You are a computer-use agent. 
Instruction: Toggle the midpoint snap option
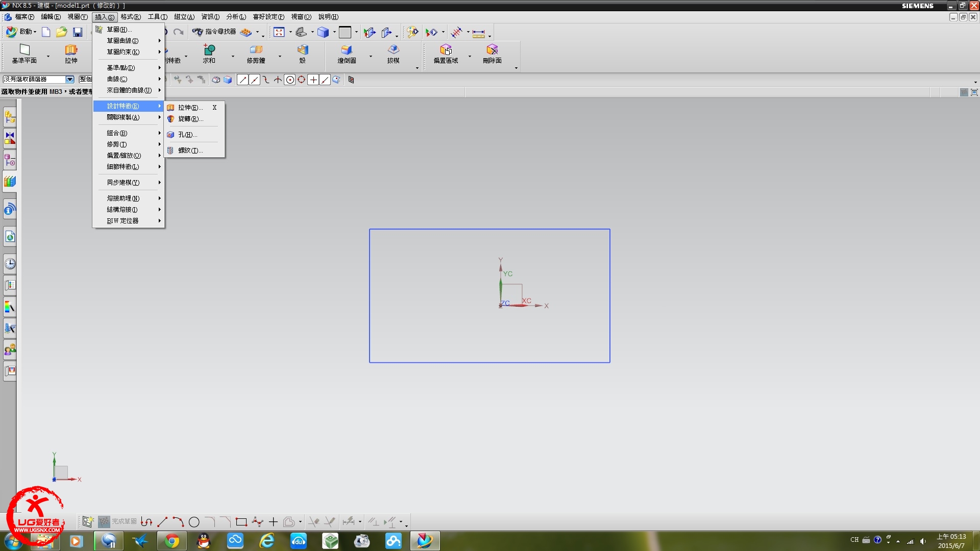[254, 80]
